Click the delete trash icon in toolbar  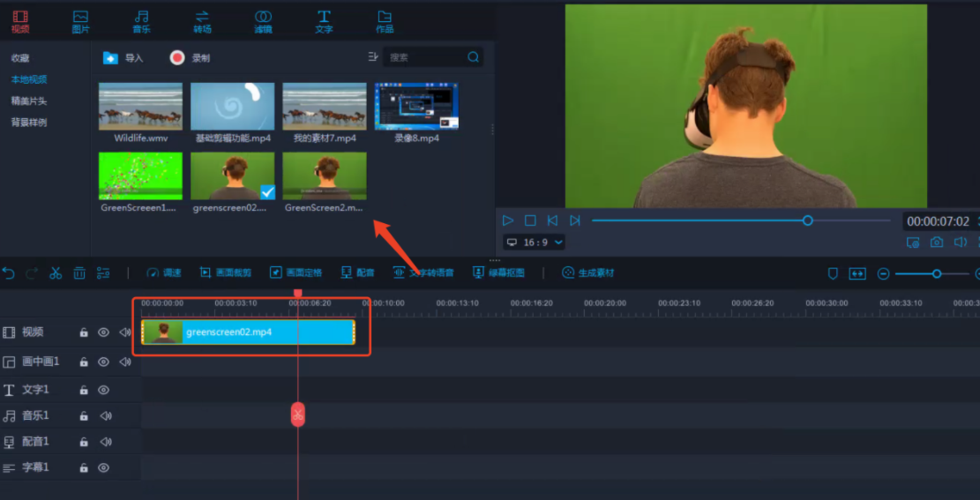pyautogui.click(x=79, y=273)
